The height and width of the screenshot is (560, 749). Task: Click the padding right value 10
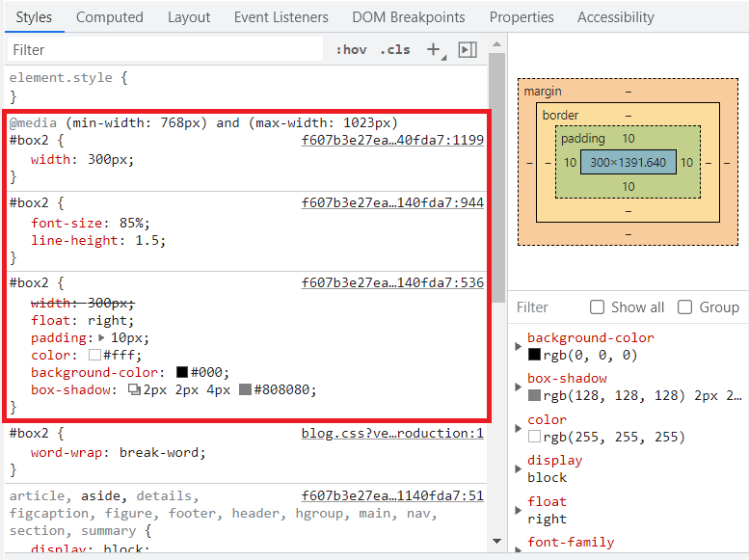(x=687, y=163)
